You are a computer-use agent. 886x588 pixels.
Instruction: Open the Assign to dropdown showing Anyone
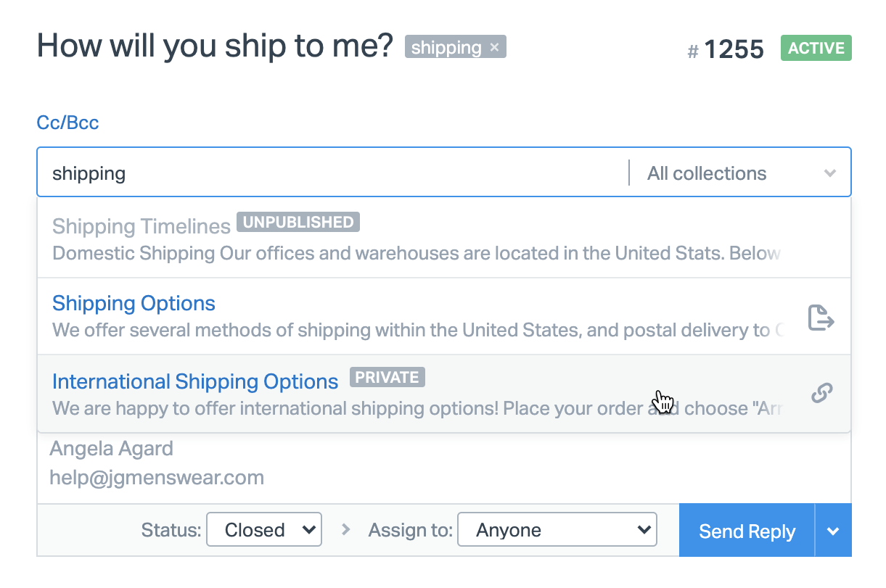[557, 530]
